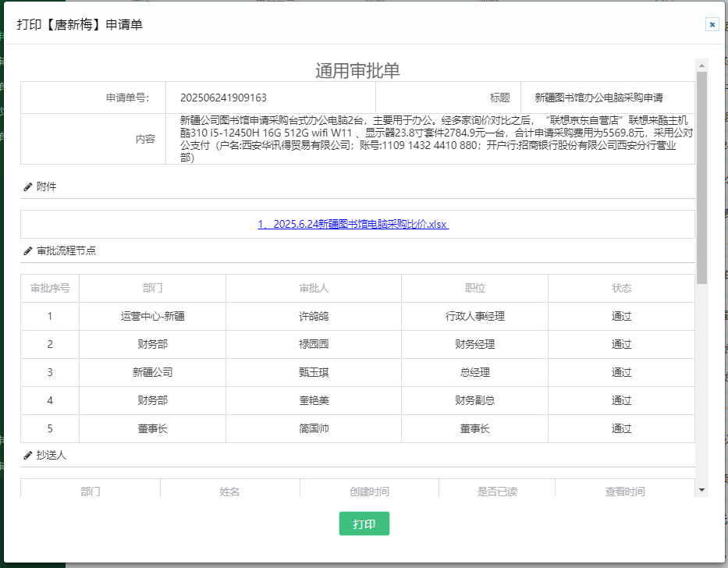Click the 通过 status for 简国帅
728x568 pixels.
tap(621, 428)
